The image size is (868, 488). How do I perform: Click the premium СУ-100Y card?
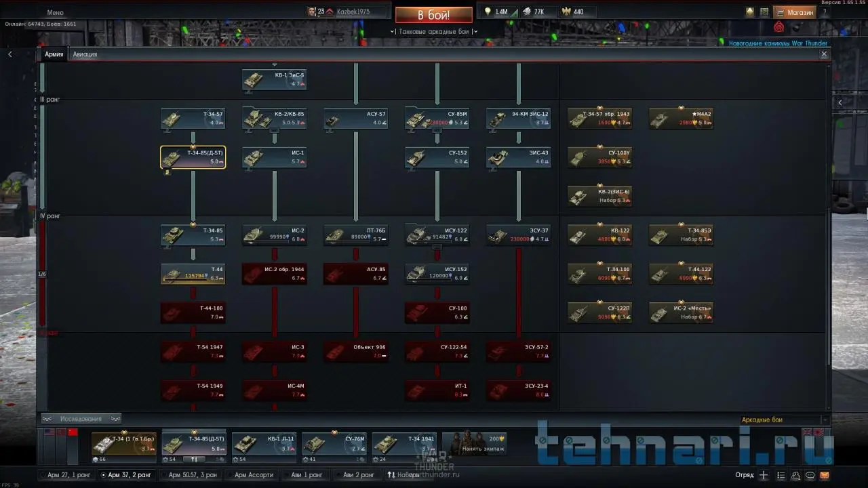pos(600,158)
